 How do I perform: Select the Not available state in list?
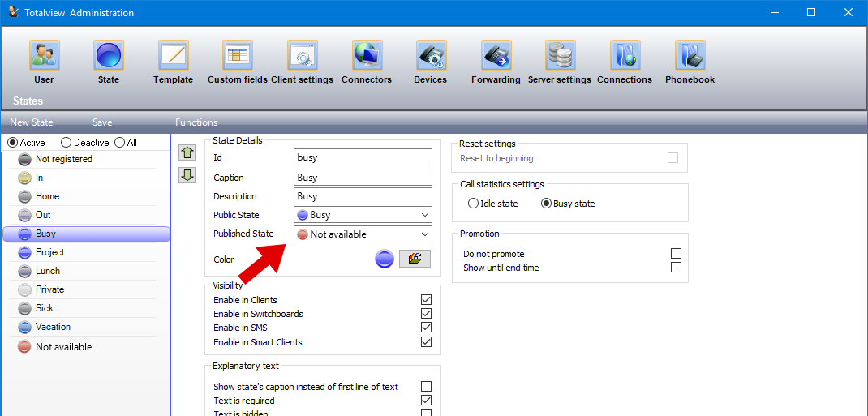(86, 347)
